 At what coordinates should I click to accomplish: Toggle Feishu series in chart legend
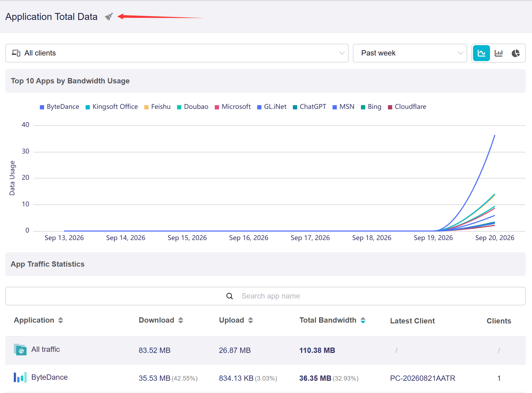point(157,107)
